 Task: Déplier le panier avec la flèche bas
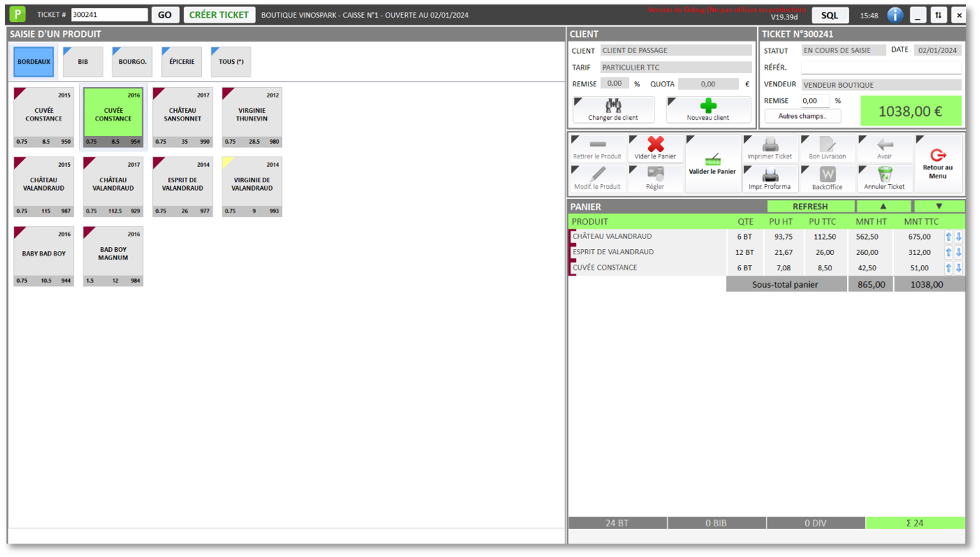pyautogui.click(x=939, y=206)
